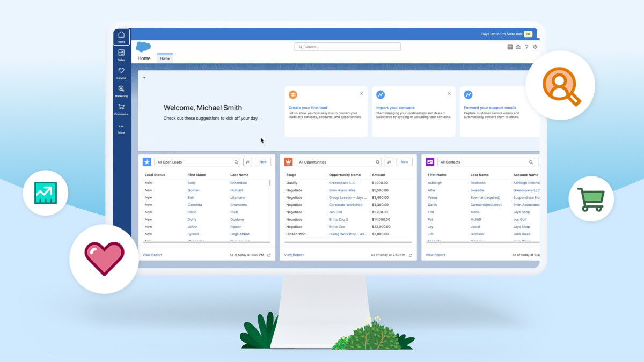
Task: Select Sales in the navigation sidebar
Action: pyautogui.click(x=121, y=51)
